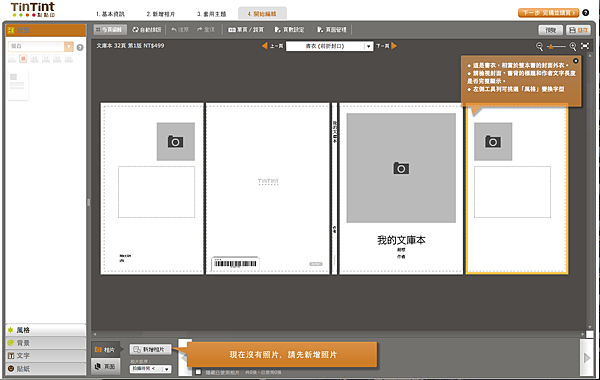Select the sixth layout count filter icon
600x380 pixels.
[x=68, y=59]
